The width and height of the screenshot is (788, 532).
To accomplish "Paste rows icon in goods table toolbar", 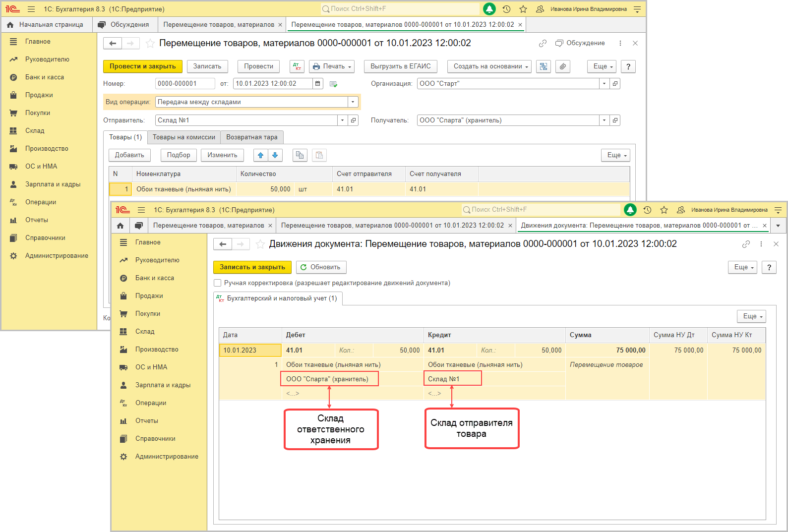I will (319, 155).
